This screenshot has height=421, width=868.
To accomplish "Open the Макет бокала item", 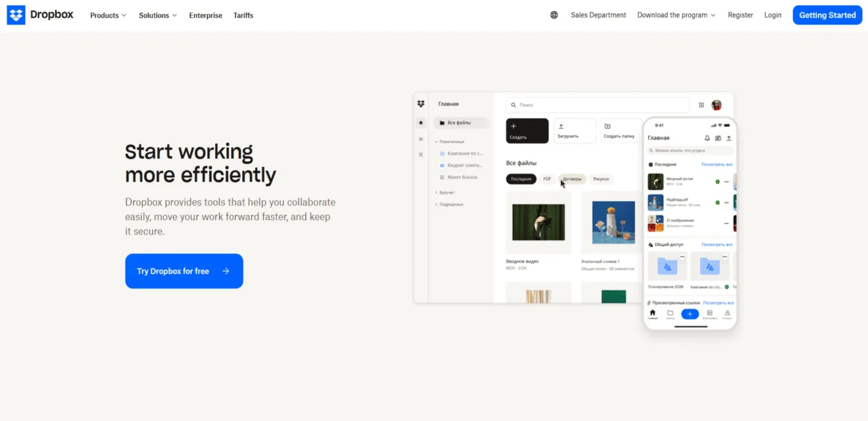I will [459, 177].
